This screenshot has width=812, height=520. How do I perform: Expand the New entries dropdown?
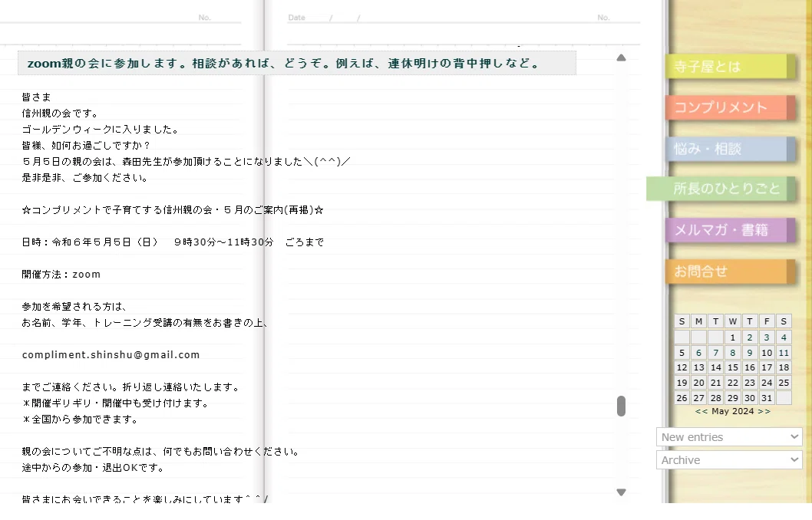(729, 436)
